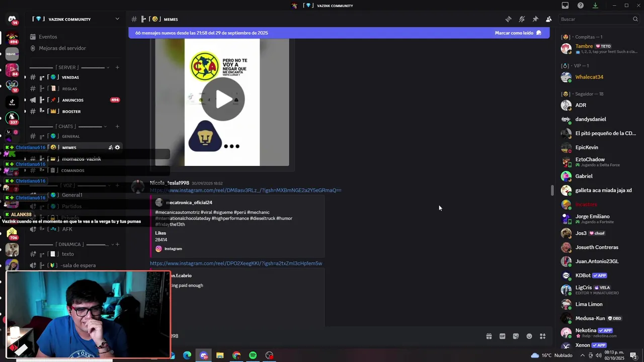Open the SQUAD server icon

tap(12, 53)
